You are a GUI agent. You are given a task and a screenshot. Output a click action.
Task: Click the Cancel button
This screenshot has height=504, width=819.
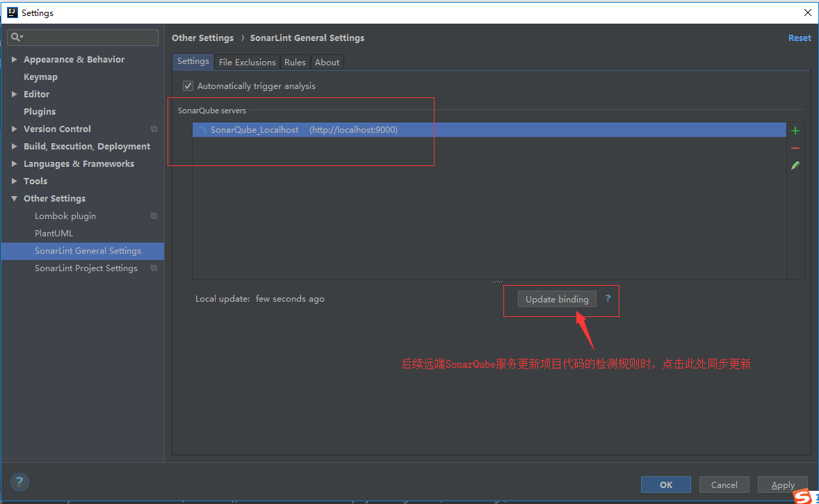coord(724,485)
